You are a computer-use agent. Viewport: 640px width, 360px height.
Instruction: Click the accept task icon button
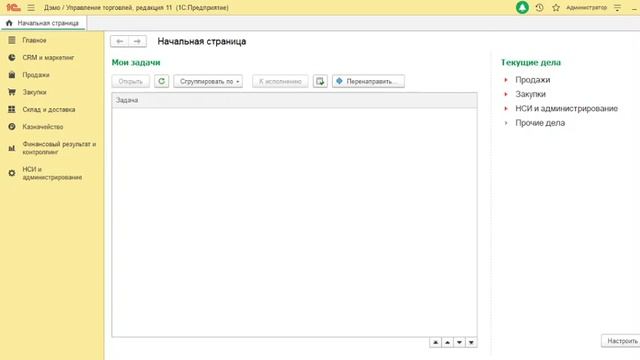320,81
